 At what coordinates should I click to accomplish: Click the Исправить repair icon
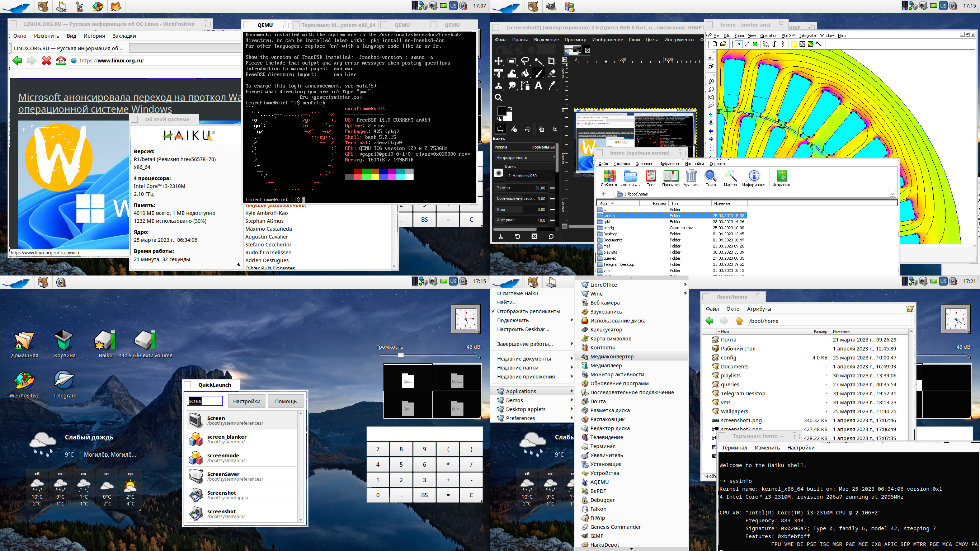781,178
